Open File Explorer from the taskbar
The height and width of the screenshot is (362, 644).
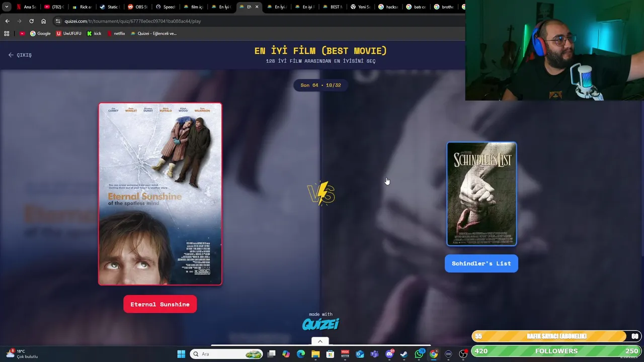coord(315,354)
